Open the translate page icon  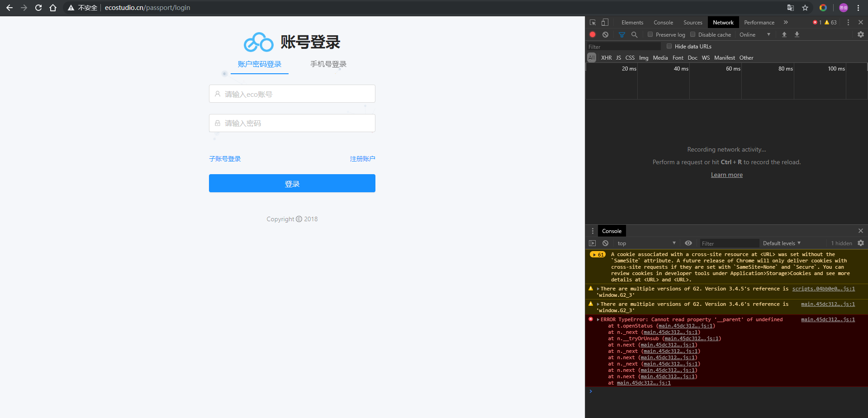coord(791,8)
